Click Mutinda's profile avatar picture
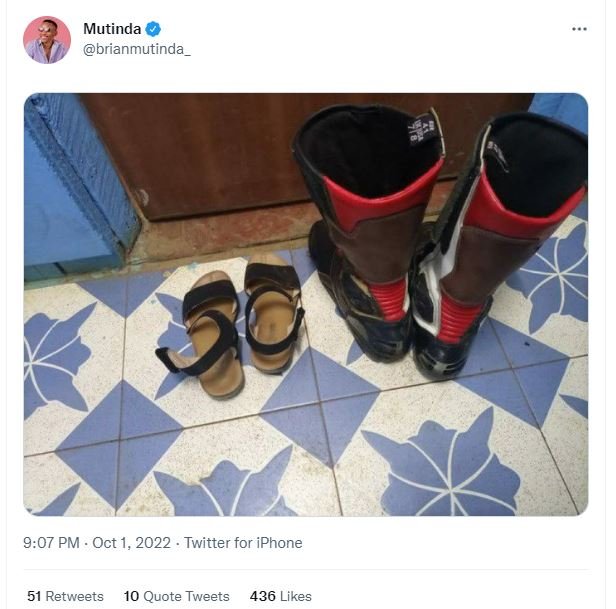The width and height of the screenshot is (616, 609). (47, 40)
